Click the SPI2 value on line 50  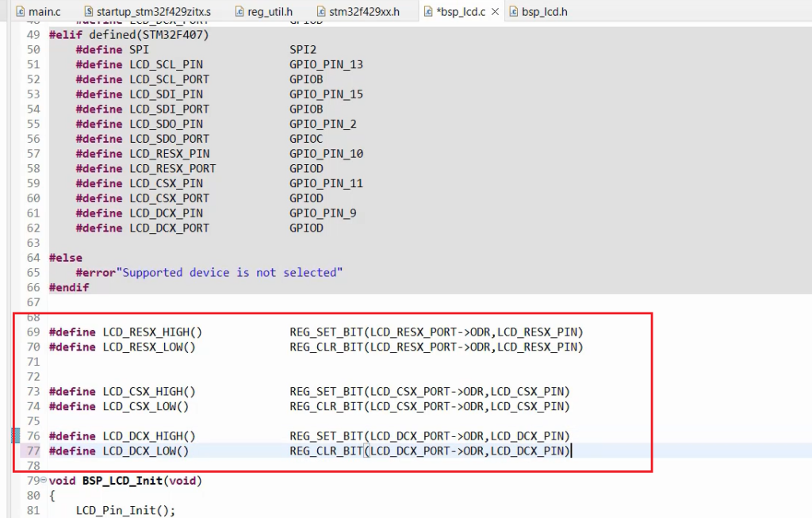click(x=303, y=50)
